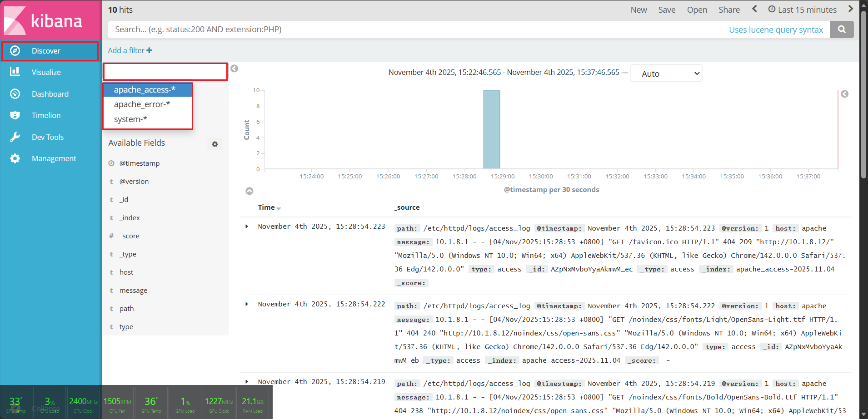Click the CPU Fan 1505RPM overlay widget

point(117,403)
